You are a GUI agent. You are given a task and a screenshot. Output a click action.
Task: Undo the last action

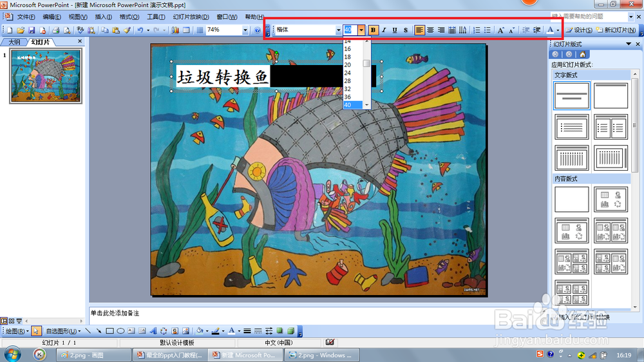(140, 30)
